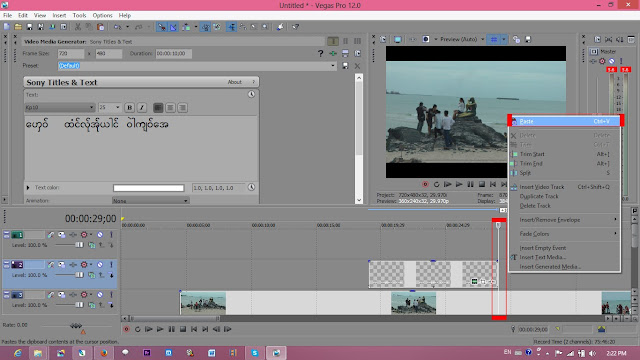Click track 2 compositing mode icon
This screenshot has height=360, width=640.
[x=91, y=276]
